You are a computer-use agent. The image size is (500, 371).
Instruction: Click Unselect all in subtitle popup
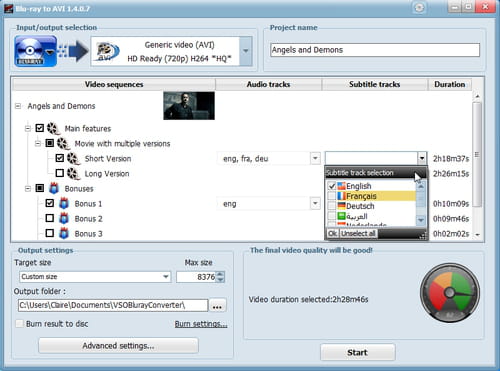pyautogui.click(x=358, y=233)
